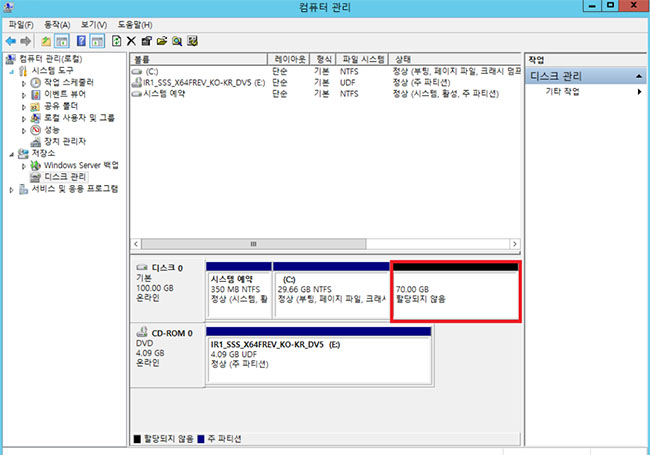650x455 pixels.
Task: Open 장치 관리자 in the tree
Action: [65, 141]
